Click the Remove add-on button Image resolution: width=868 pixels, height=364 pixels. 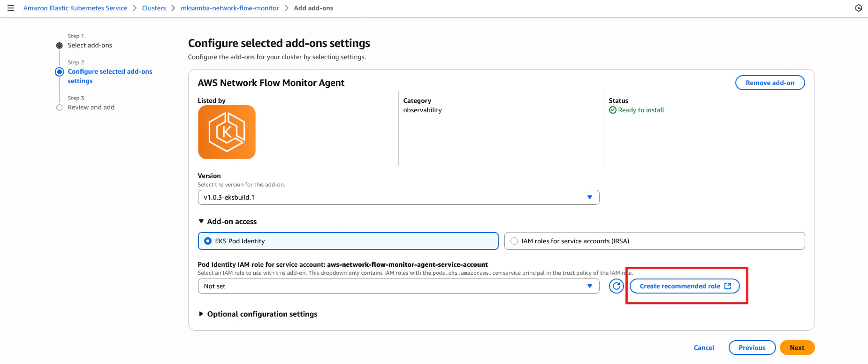click(770, 83)
